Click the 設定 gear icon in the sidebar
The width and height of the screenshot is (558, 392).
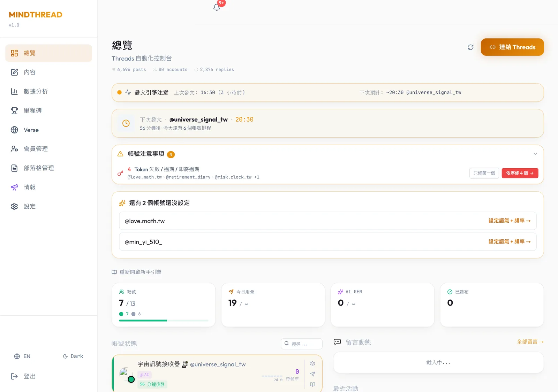click(x=14, y=206)
